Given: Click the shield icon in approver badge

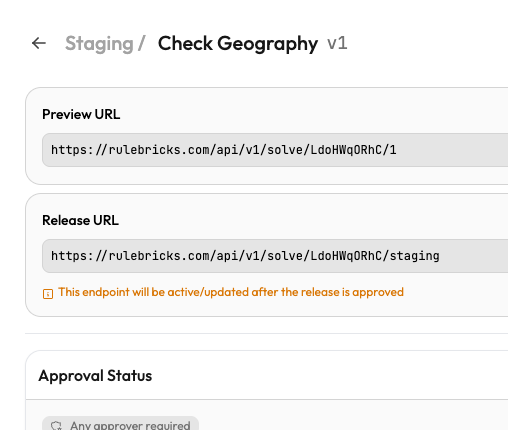Looking at the screenshot, I should tap(56, 426).
